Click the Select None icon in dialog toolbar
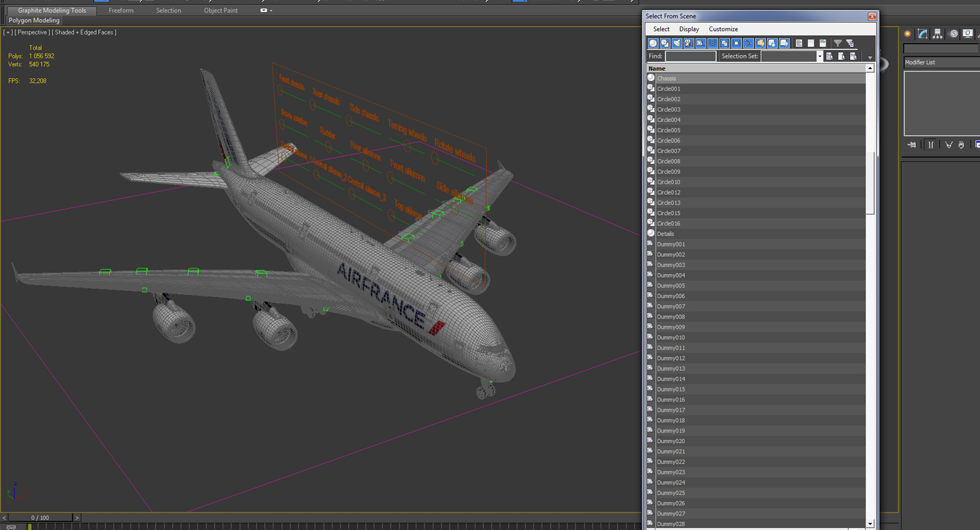Viewport: 980px width, 530px height. point(810,43)
